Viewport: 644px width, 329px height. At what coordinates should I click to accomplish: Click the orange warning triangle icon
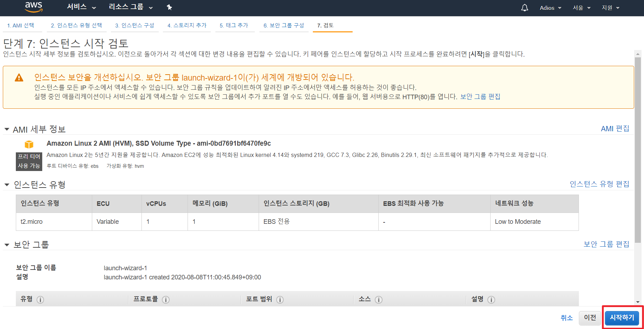coord(19,78)
